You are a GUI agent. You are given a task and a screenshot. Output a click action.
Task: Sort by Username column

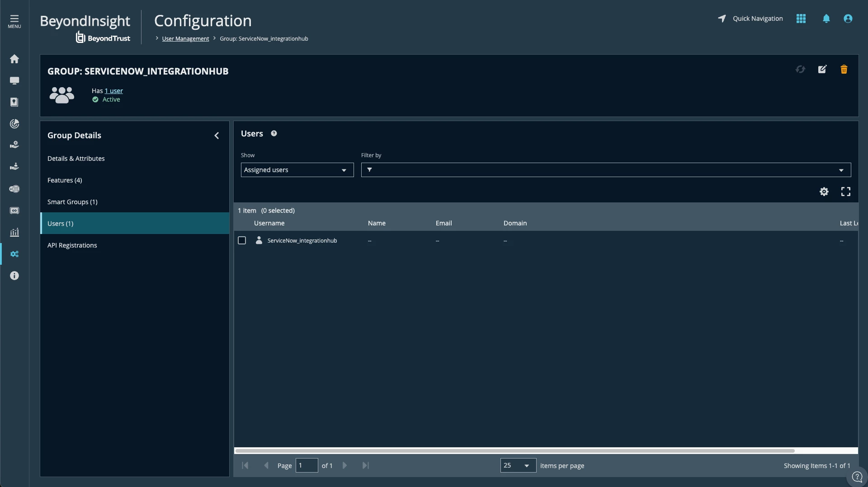click(x=269, y=223)
